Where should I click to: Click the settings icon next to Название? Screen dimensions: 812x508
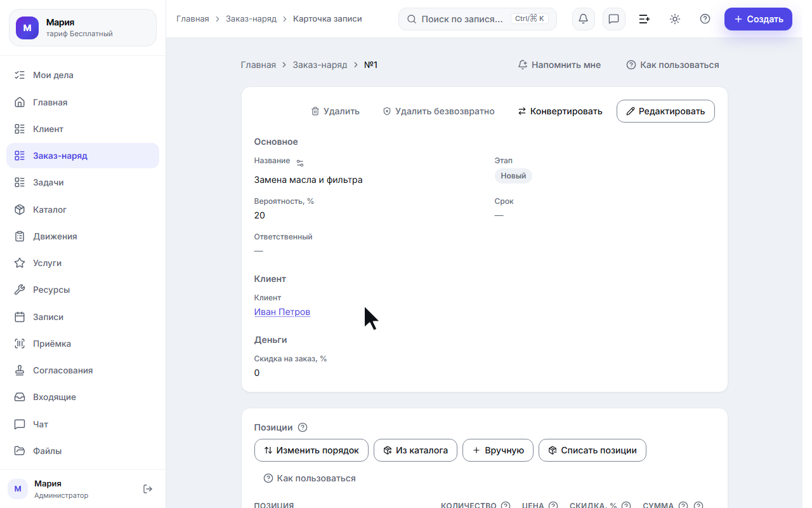tap(300, 163)
